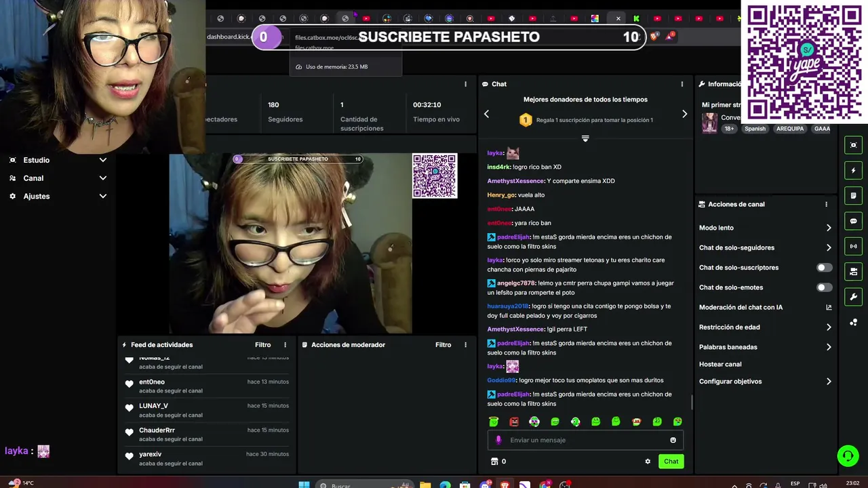Screen dimensions: 868x488
Task: Expand the Ajustes sidebar section
Action: [x=56, y=196]
